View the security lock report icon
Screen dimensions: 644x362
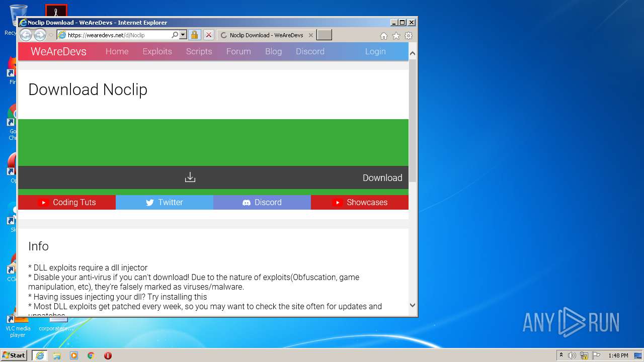[x=194, y=35]
